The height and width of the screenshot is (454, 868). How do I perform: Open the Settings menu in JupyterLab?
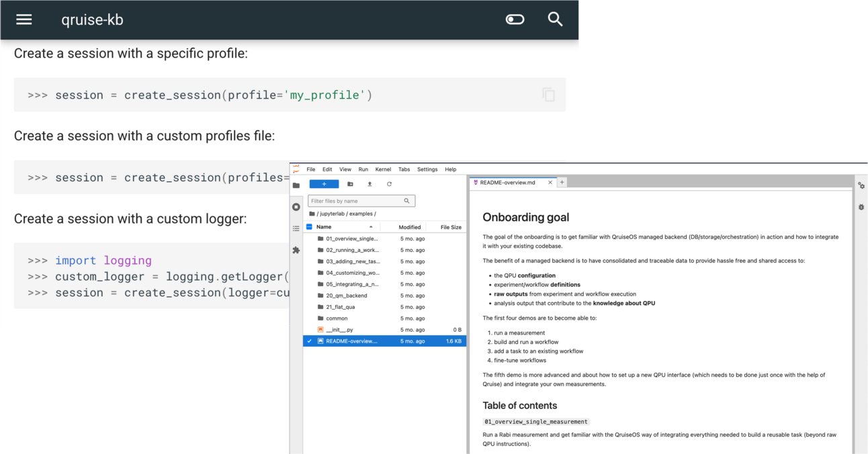pyautogui.click(x=427, y=169)
